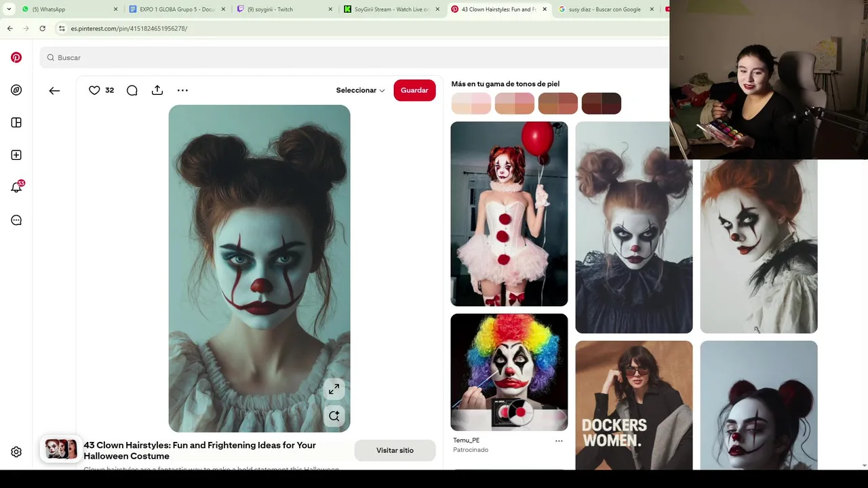Image resolution: width=868 pixels, height=488 pixels.
Task: Switch to the susy diaz Google search tab
Action: [x=606, y=9]
